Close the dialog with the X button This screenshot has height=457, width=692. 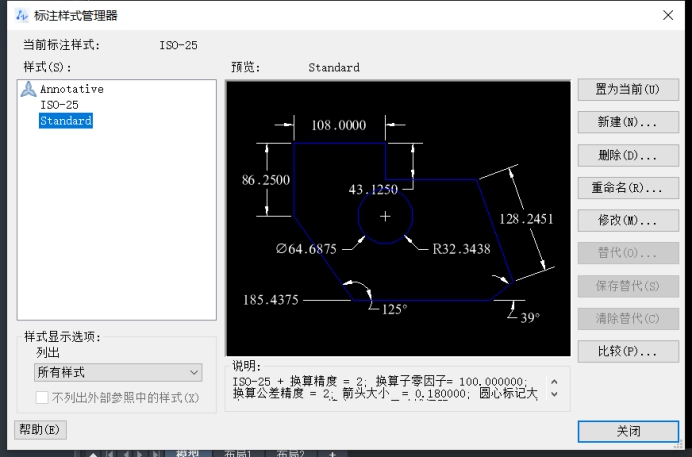pyautogui.click(x=667, y=14)
